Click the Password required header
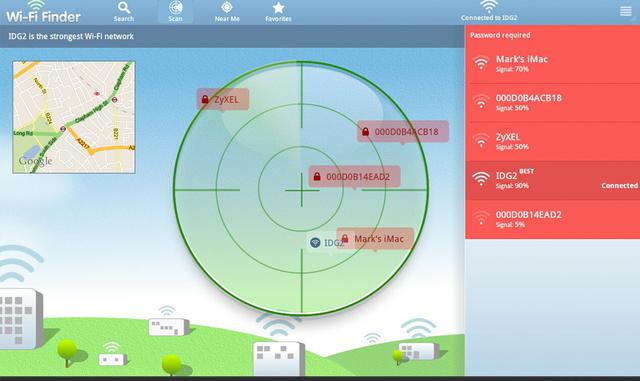The width and height of the screenshot is (640, 381). click(x=500, y=35)
